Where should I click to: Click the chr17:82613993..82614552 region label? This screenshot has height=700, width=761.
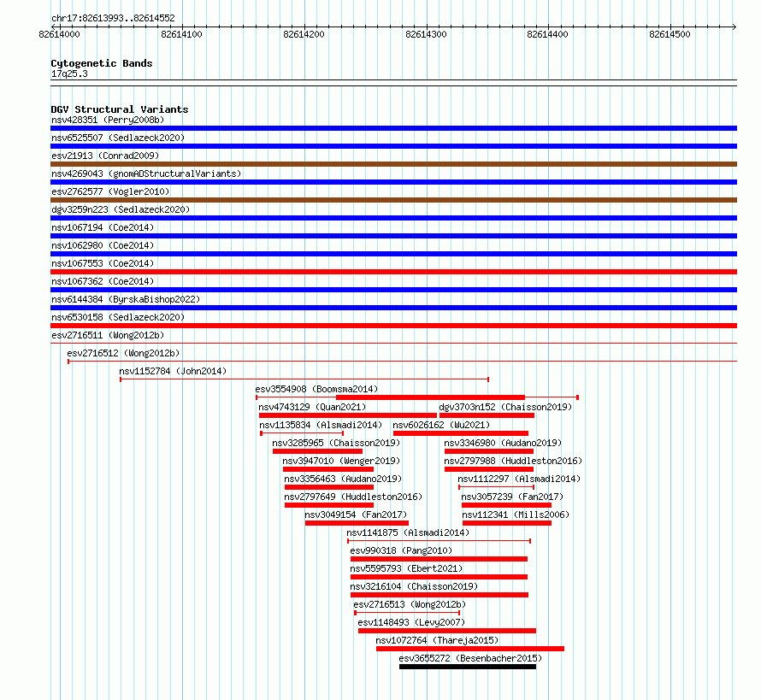tap(113, 18)
